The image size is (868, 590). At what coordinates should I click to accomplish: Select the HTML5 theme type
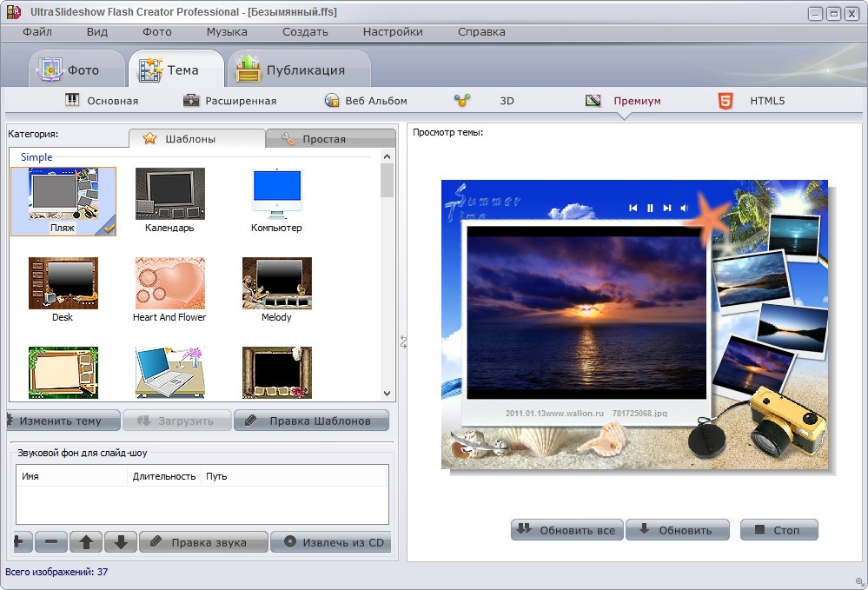pos(752,101)
